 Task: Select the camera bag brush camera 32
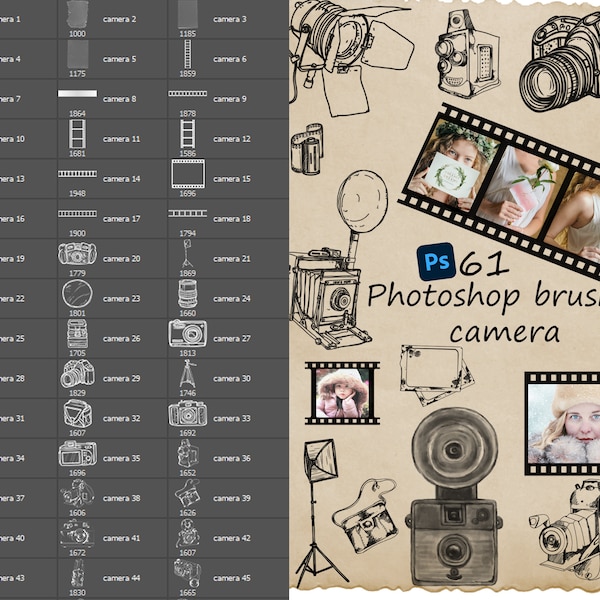click(x=112, y=418)
